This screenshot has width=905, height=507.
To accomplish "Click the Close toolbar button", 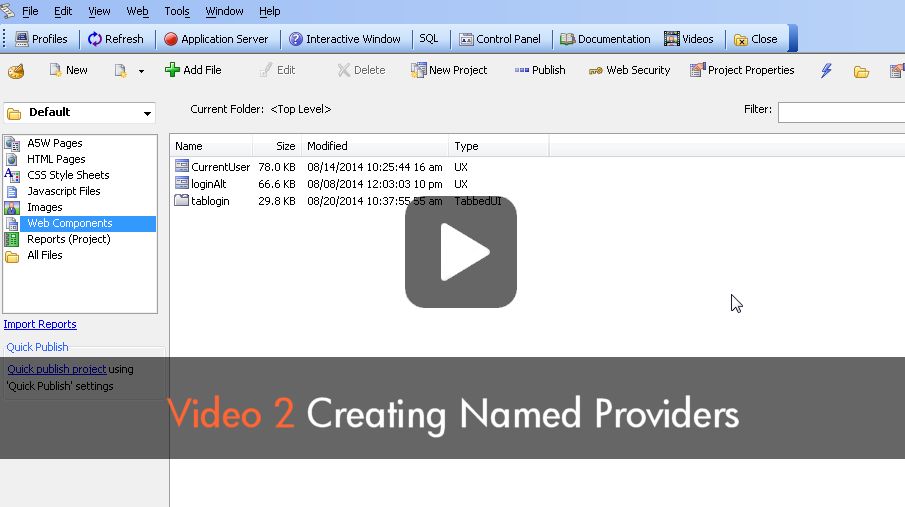I will (756, 39).
